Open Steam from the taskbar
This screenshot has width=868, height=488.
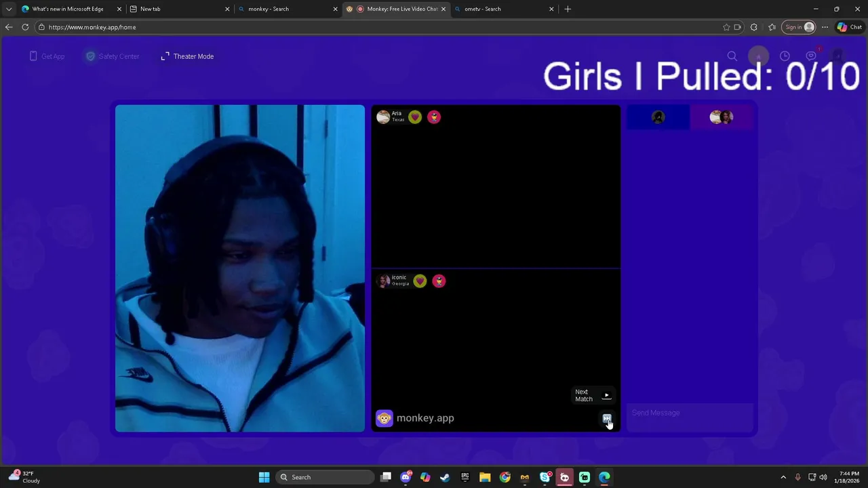click(445, 477)
